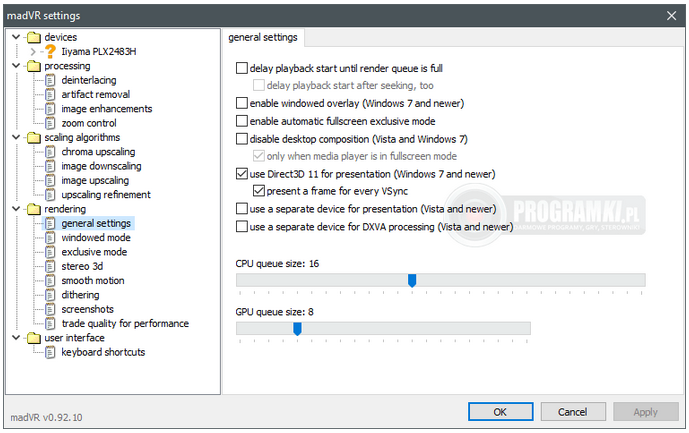This screenshot has height=433, width=689.
Task: Select the general settings tab
Action: click(263, 37)
